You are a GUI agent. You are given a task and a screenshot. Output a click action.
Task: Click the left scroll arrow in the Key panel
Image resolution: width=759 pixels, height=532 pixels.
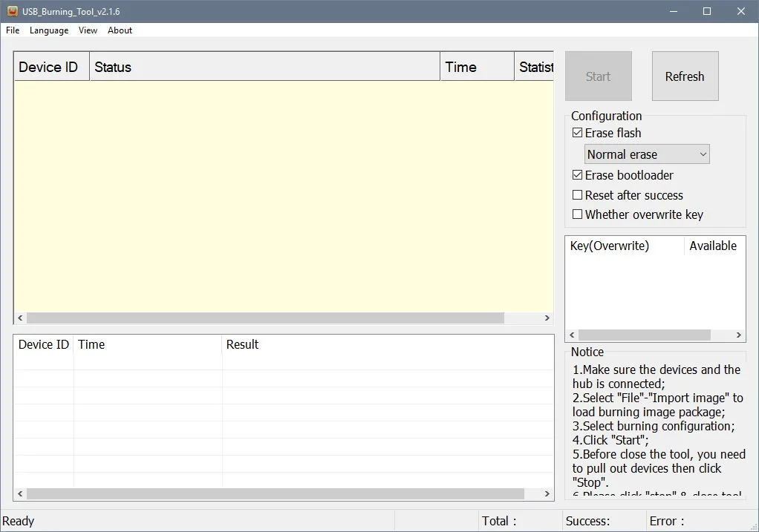point(572,335)
